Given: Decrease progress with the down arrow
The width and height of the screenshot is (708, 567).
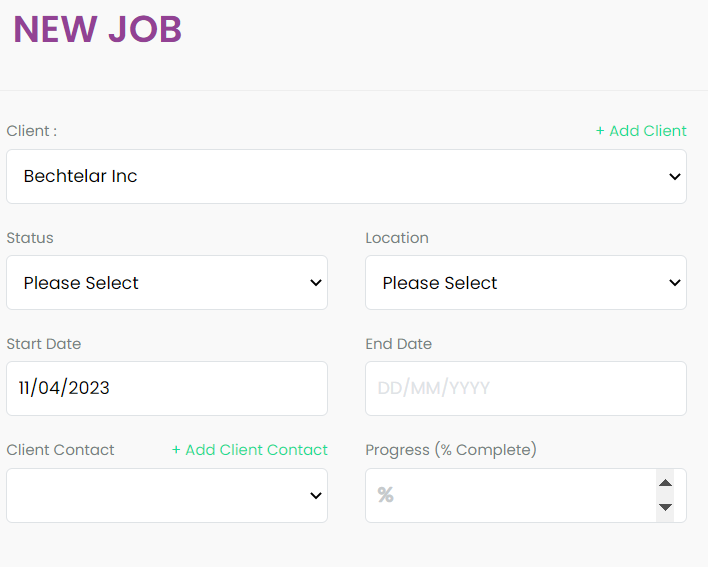Looking at the screenshot, I should [665, 507].
